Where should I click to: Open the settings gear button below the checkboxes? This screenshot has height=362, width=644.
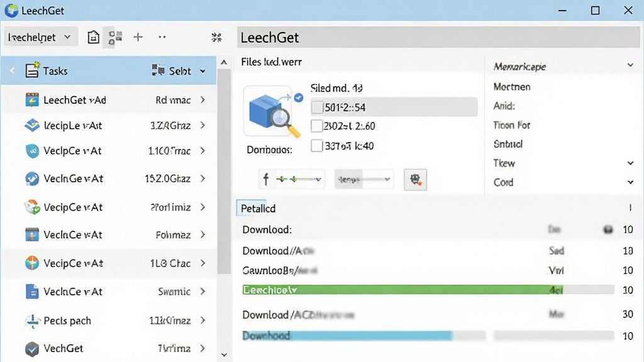pyautogui.click(x=415, y=179)
